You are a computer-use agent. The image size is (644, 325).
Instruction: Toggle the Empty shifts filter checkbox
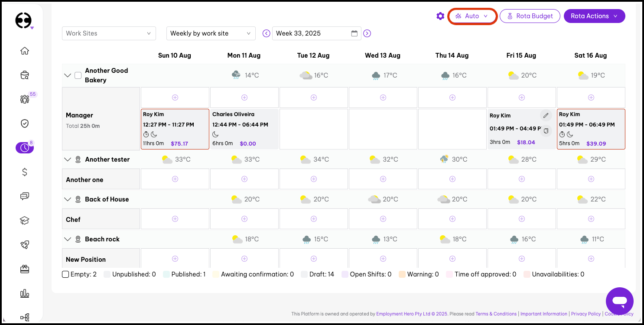65,274
